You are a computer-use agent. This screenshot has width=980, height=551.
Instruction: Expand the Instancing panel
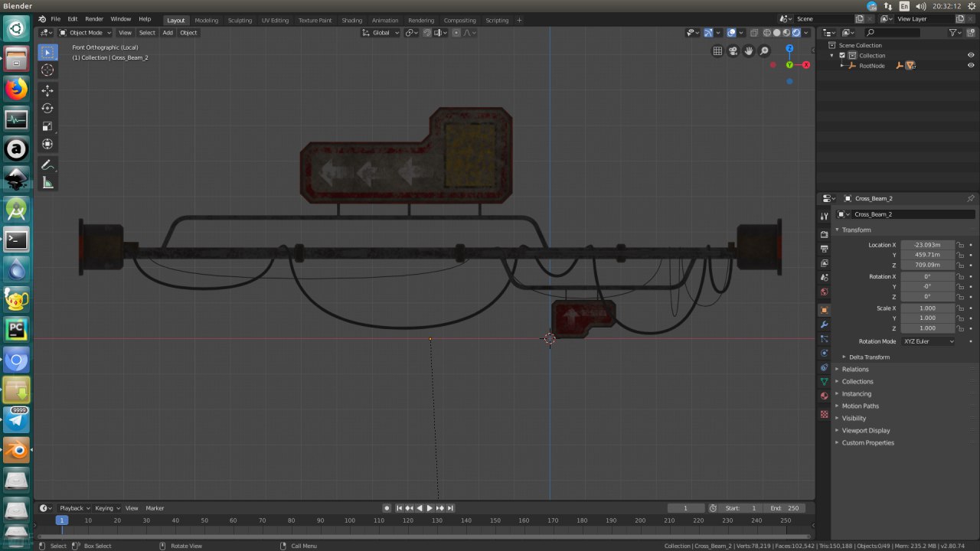coord(855,393)
